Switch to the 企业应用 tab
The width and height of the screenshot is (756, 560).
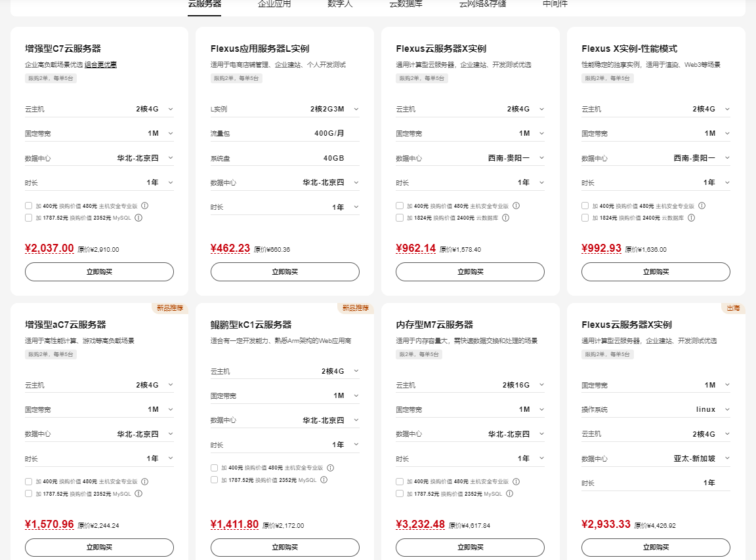point(274,5)
